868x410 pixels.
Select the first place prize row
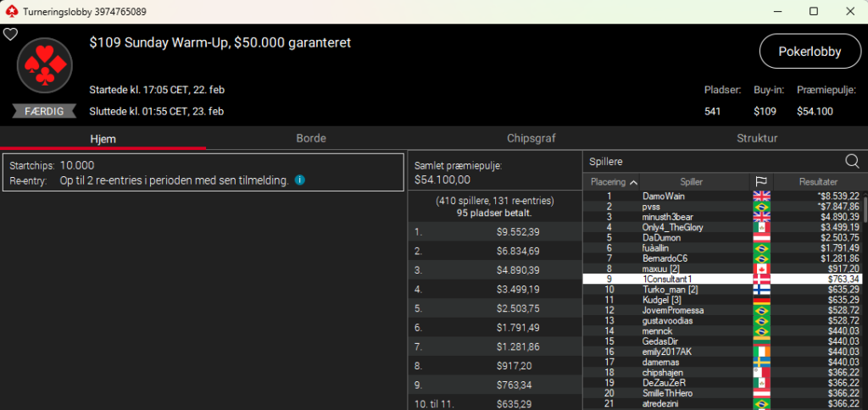(x=494, y=231)
